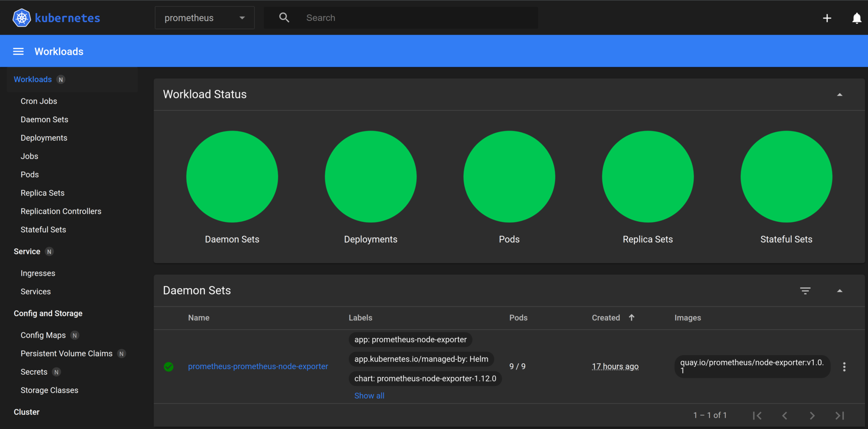868x429 pixels.
Task: Open Pods in sidebar
Action: (29, 175)
